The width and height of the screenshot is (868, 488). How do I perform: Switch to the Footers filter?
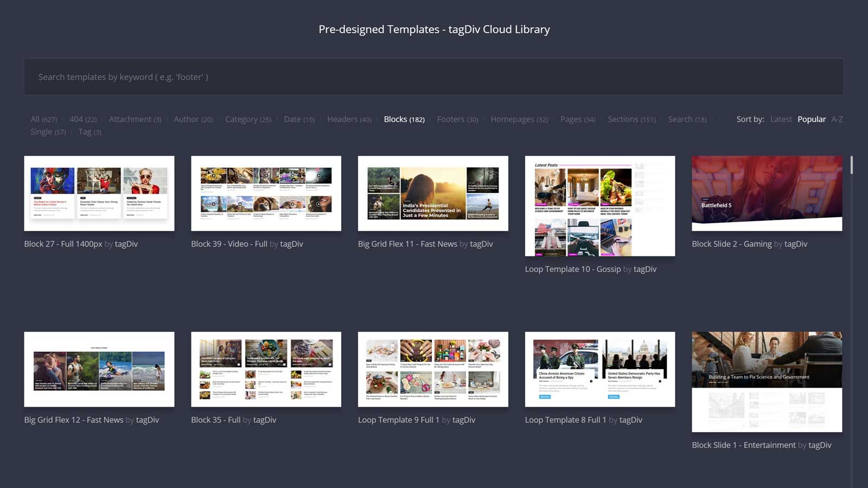click(x=457, y=119)
